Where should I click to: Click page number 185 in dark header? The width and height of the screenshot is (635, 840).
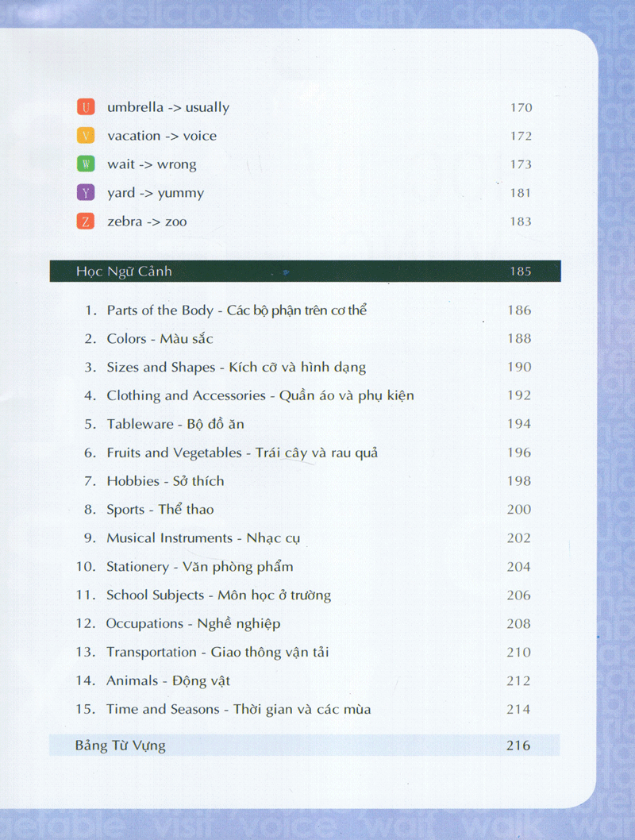521,271
